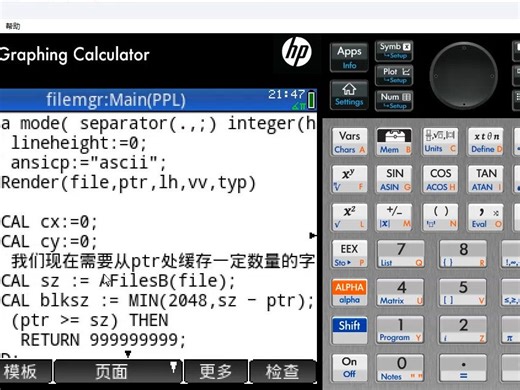Click the MIN(2048,sz - ptr) line
Screen dimensions: 520x390
click(x=157, y=301)
